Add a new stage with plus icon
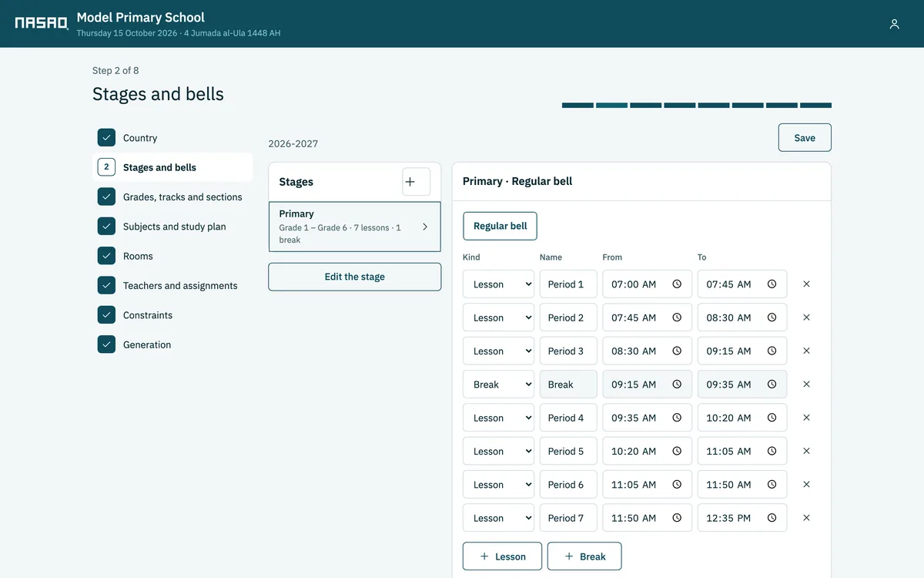The width and height of the screenshot is (924, 578). pos(417,182)
